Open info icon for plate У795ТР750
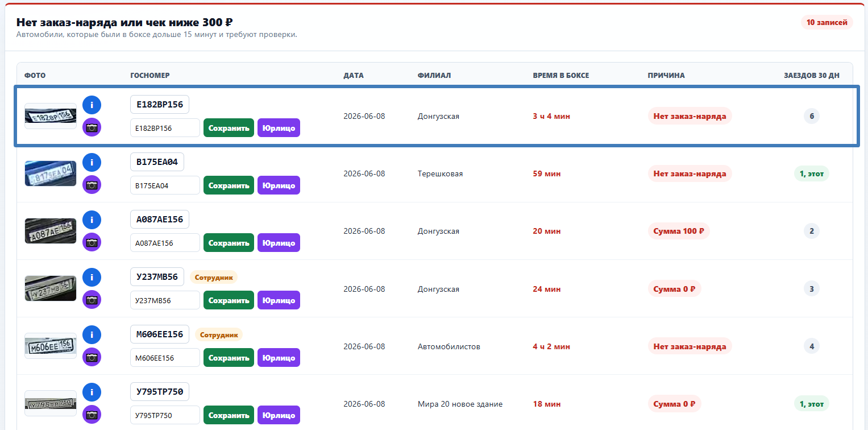This screenshot has height=430, width=868. (x=92, y=392)
